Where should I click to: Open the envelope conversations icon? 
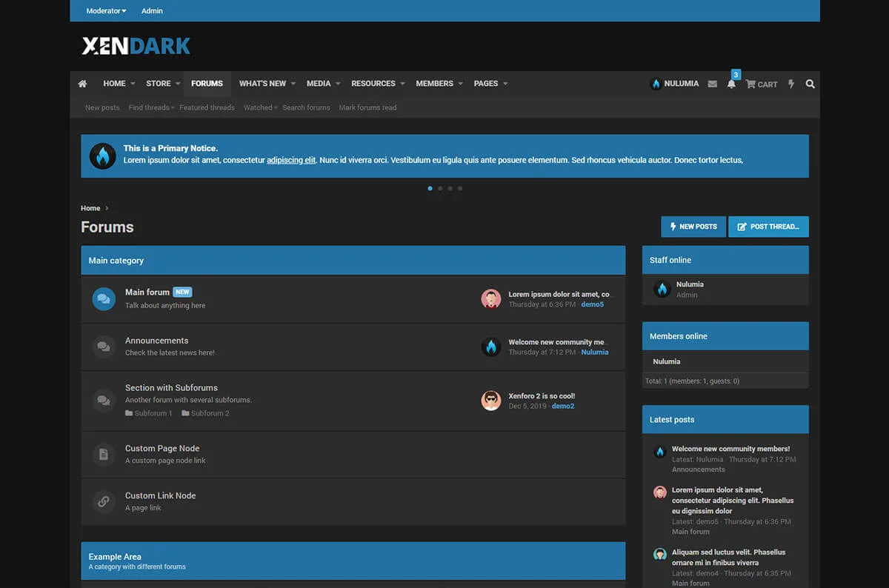coord(712,84)
